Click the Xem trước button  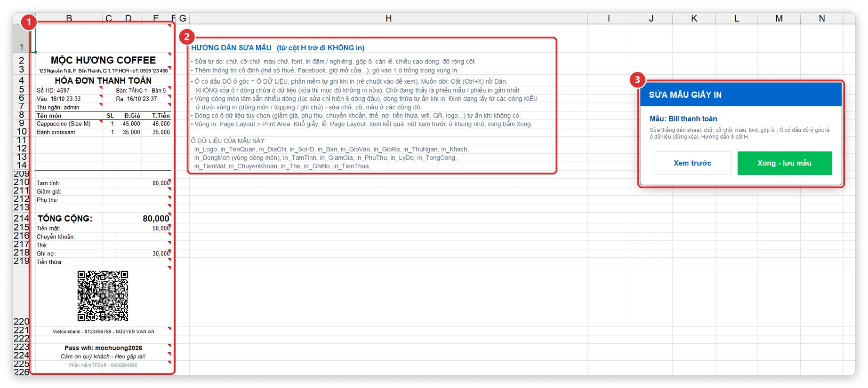coord(692,163)
